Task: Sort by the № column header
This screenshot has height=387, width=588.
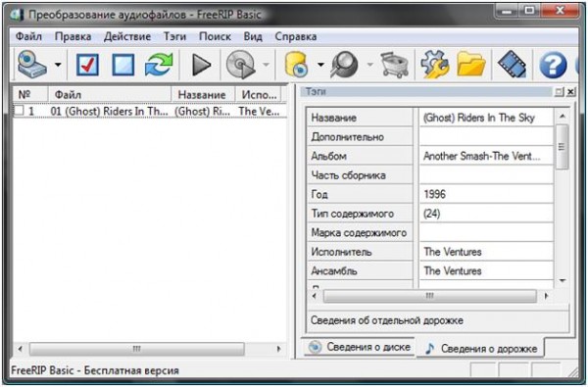Action: [30, 94]
